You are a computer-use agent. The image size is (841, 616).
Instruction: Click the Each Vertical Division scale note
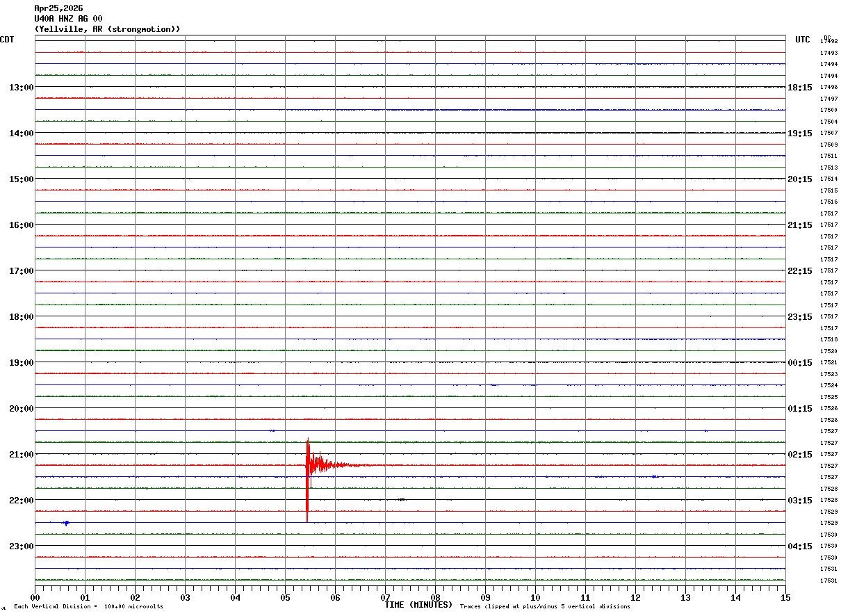[88, 606]
